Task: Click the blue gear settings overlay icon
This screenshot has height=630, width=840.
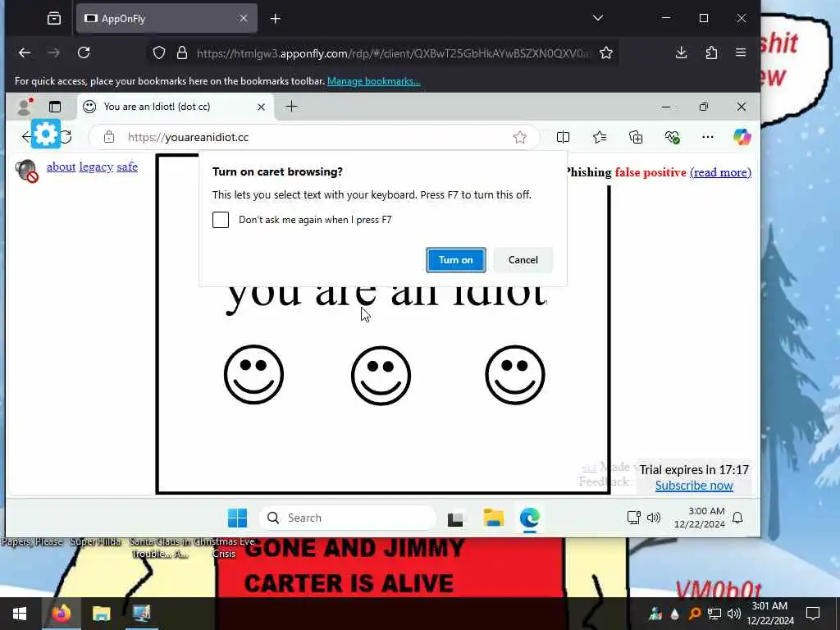Action: pos(46,134)
